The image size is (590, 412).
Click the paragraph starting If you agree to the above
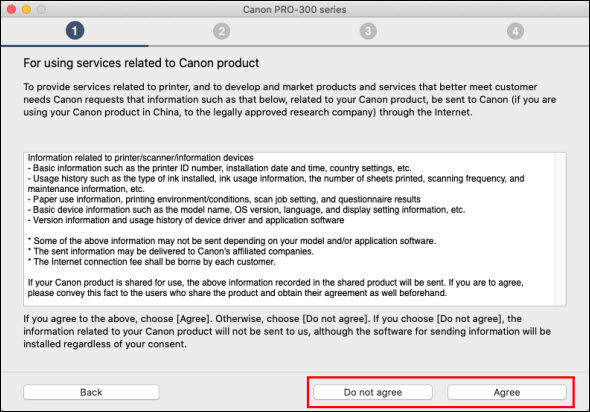[287, 331]
